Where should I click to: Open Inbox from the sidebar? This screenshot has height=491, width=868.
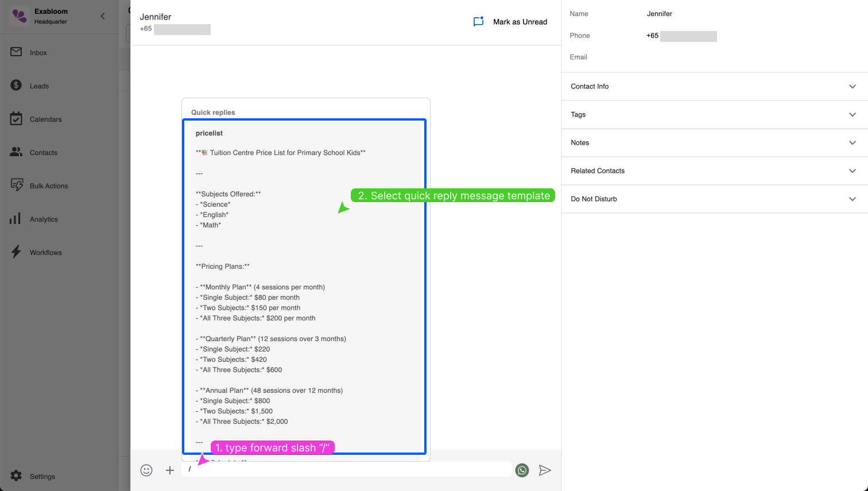38,53
